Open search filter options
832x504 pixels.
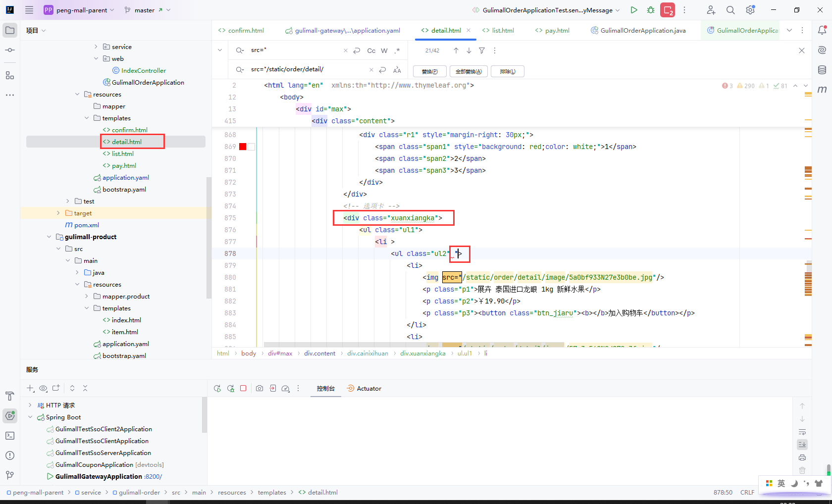[x=482, y=50]
